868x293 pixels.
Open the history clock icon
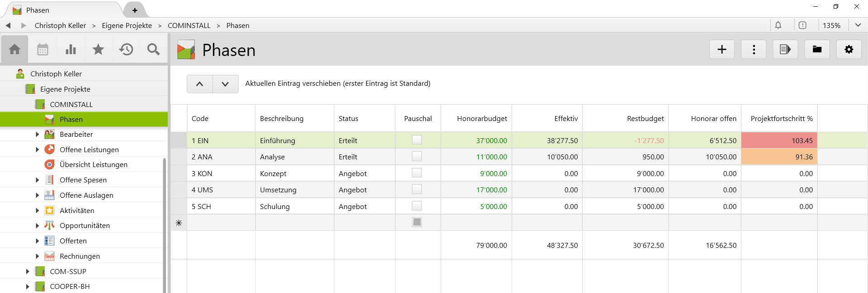click(126, 50)
